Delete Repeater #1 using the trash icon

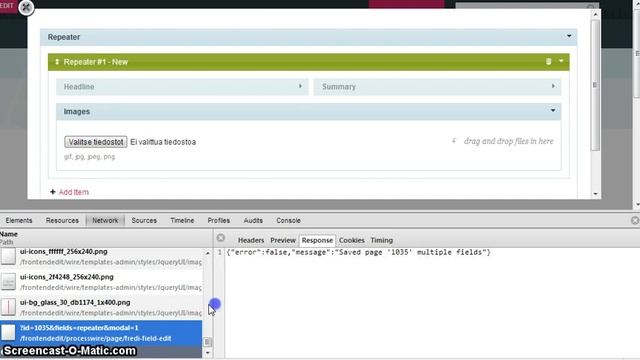coord(549,61)
